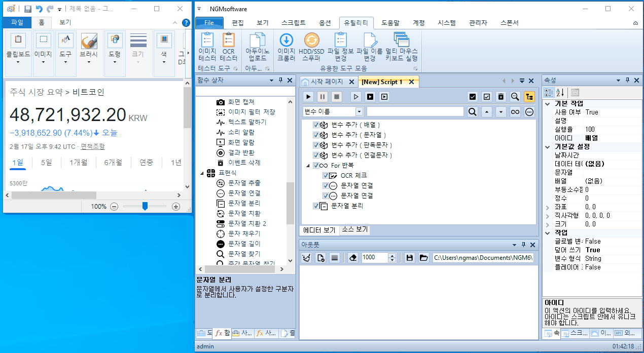The height and width of the screenshot is (353, 644).
Task: Run the script with the play button
Action: [308, 97]
